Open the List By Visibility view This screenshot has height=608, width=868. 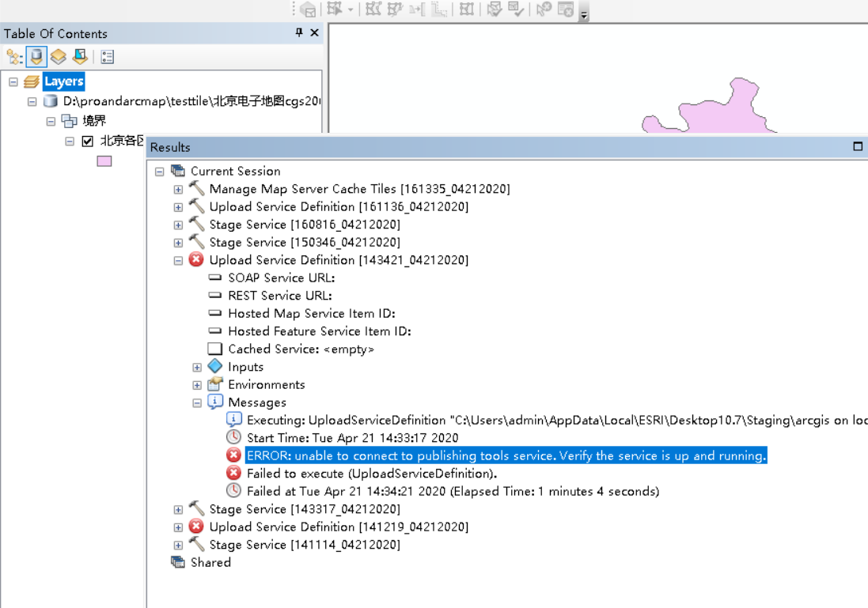[x=58, y=56]
